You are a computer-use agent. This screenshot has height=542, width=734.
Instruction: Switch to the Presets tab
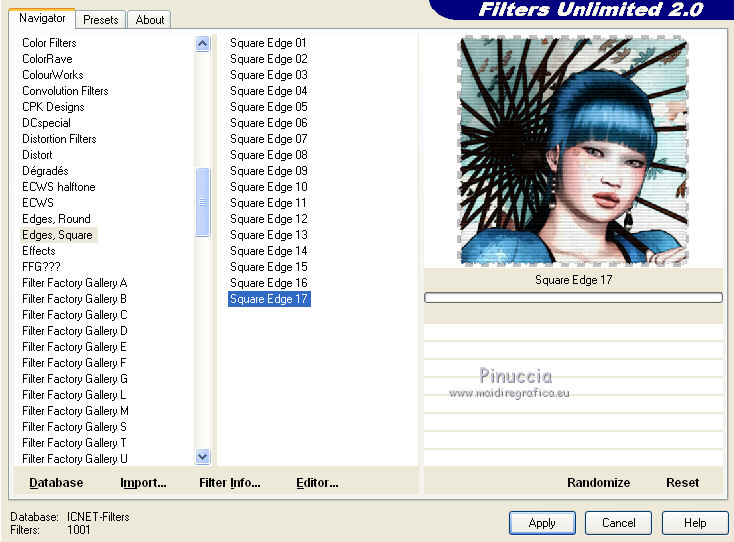pos(101,20)
